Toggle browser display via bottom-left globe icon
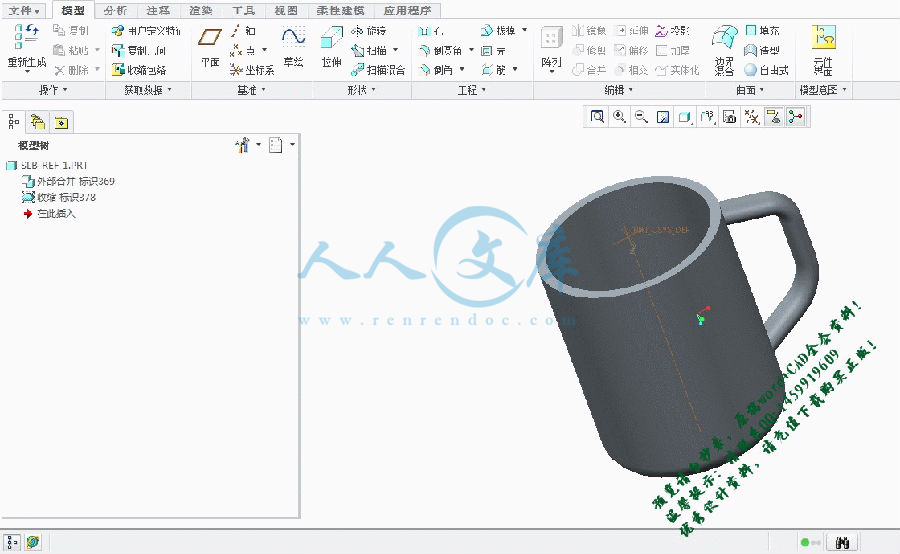This screenshot has width=900, height=554. [x=33, y=542]
